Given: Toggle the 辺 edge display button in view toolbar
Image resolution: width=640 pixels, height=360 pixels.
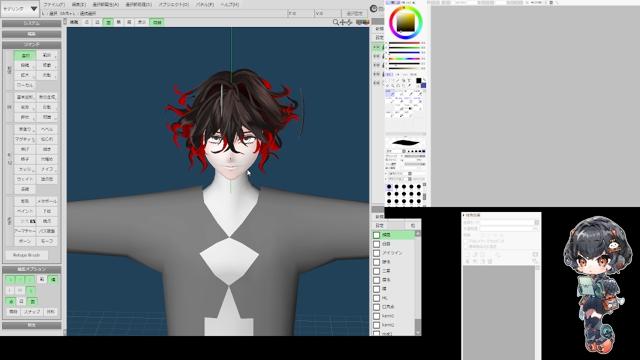Looking at the screenshot, I should [x=97, y=22].
